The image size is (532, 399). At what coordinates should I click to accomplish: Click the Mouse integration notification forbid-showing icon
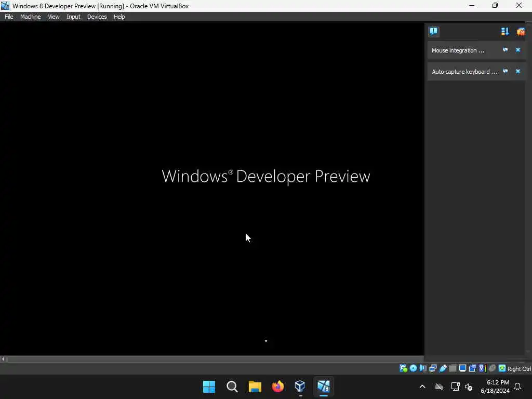[x=505, y=50]
